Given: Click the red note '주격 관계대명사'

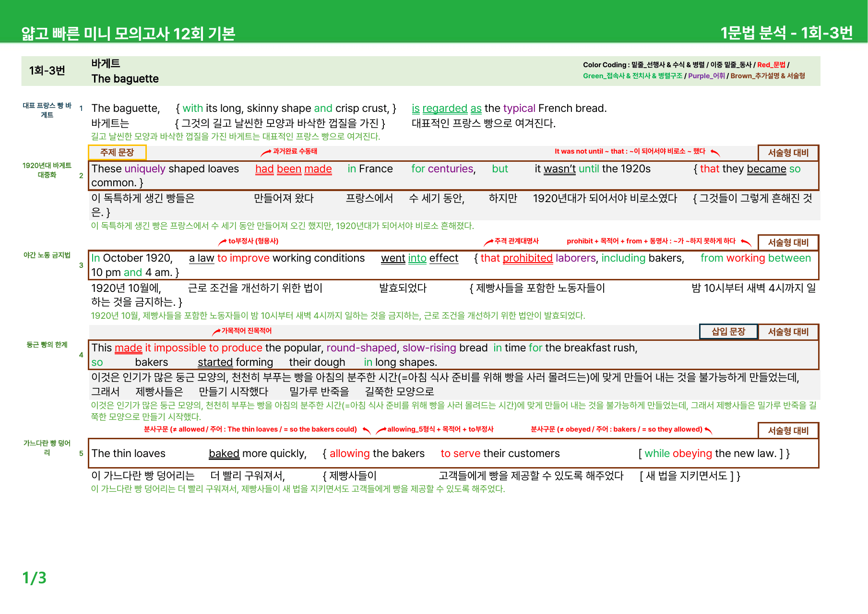Looking at the screenshot, I should tap(517, 241).
